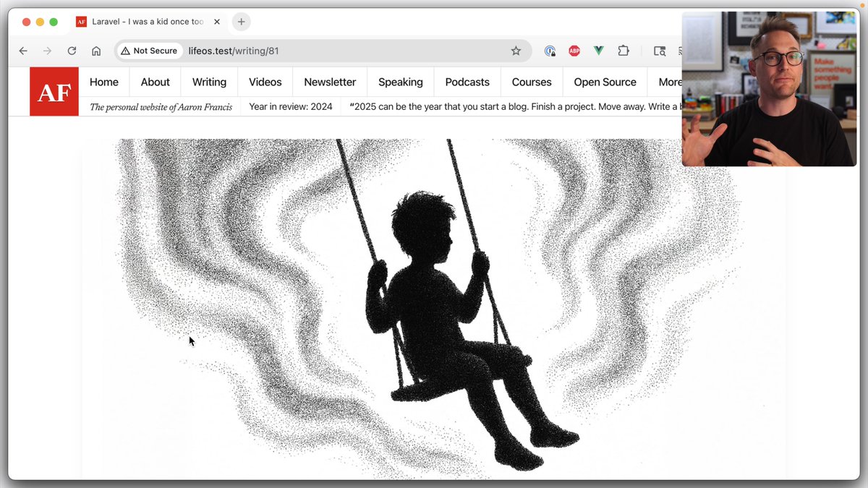The height and width of the screenshot is (488, 868).
Task: Open the Open Source page
Action: click(605, 82)
